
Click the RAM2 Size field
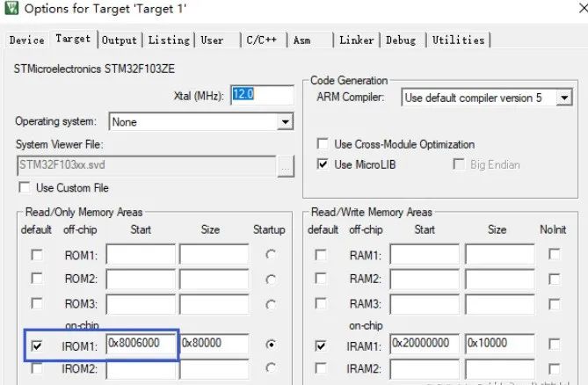coord(500,280)
